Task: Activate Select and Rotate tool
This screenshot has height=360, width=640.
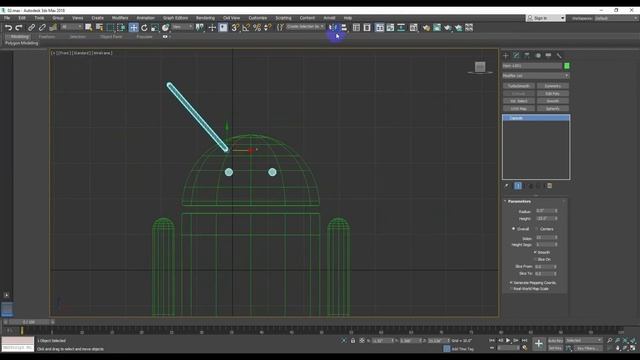Action: (144, 27)
